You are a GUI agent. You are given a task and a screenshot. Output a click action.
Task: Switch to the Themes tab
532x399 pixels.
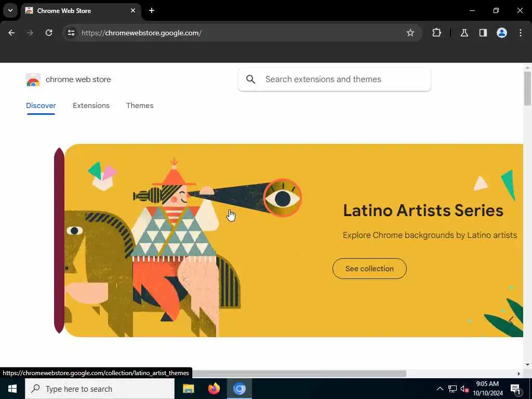coord(140,105)
